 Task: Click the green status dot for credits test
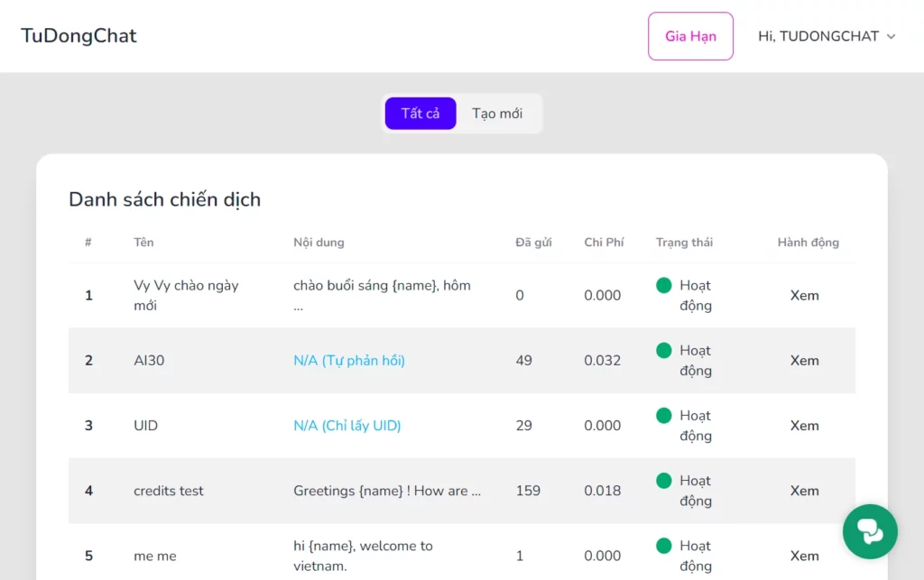[x=663, y=481]
